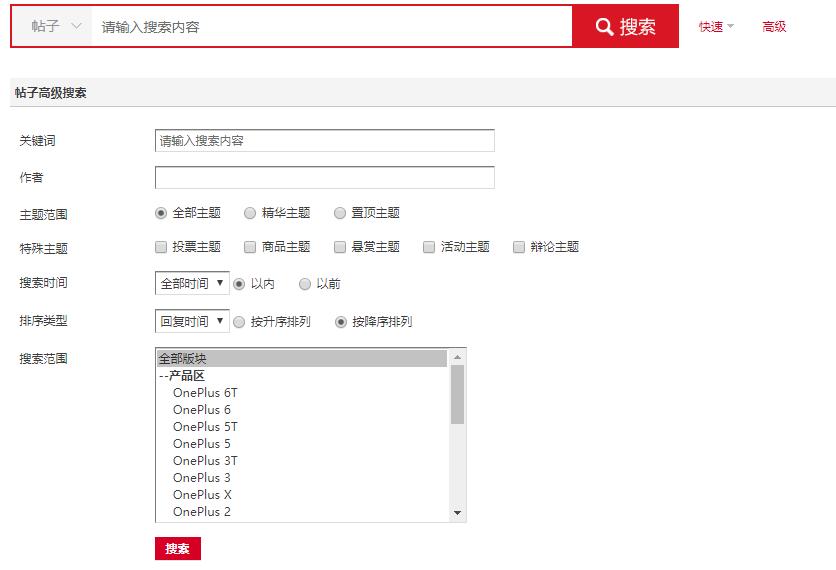Open the 高级 search link

(774, 27)
